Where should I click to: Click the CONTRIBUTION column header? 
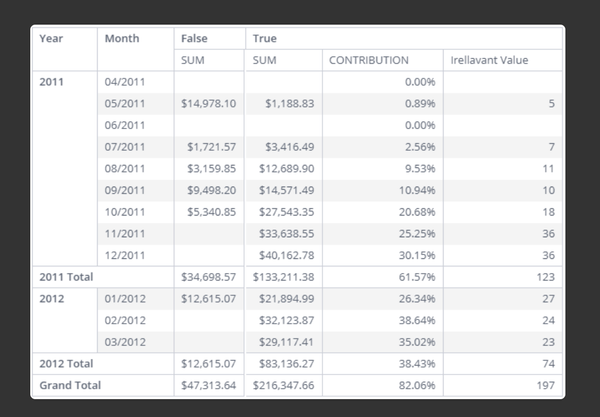(x=369, y=61)
